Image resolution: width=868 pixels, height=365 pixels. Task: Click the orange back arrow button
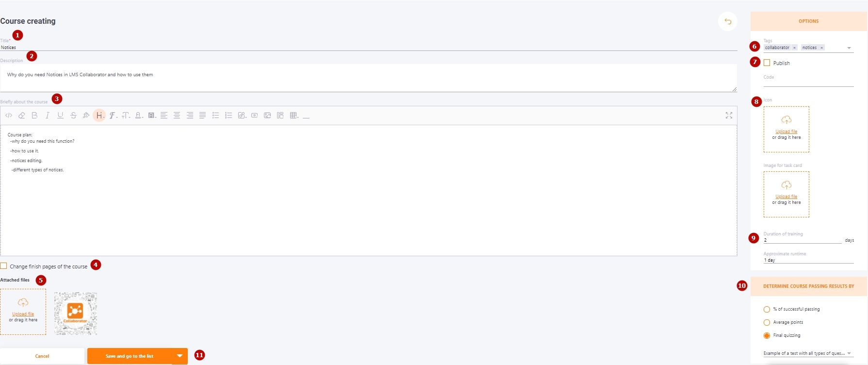tap(728, 21)
